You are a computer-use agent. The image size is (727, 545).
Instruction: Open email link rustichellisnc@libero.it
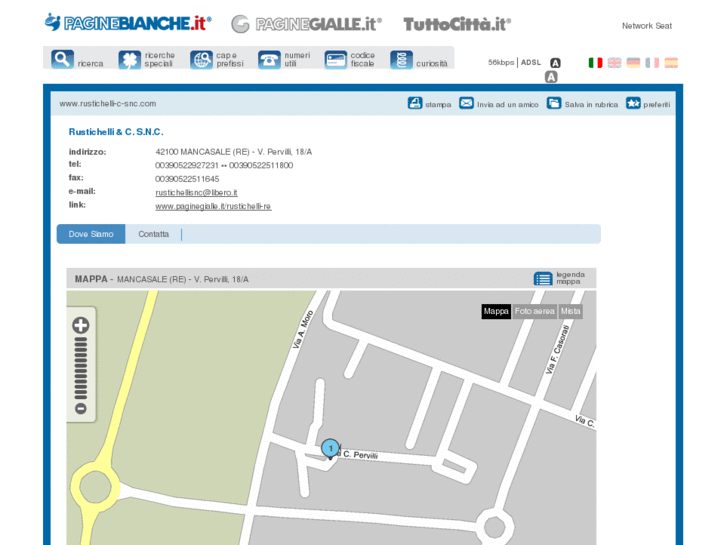click(196, 192)
